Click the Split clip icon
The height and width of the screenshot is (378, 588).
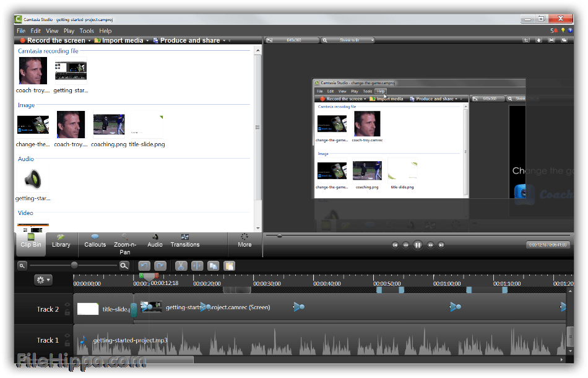[197, 266]
